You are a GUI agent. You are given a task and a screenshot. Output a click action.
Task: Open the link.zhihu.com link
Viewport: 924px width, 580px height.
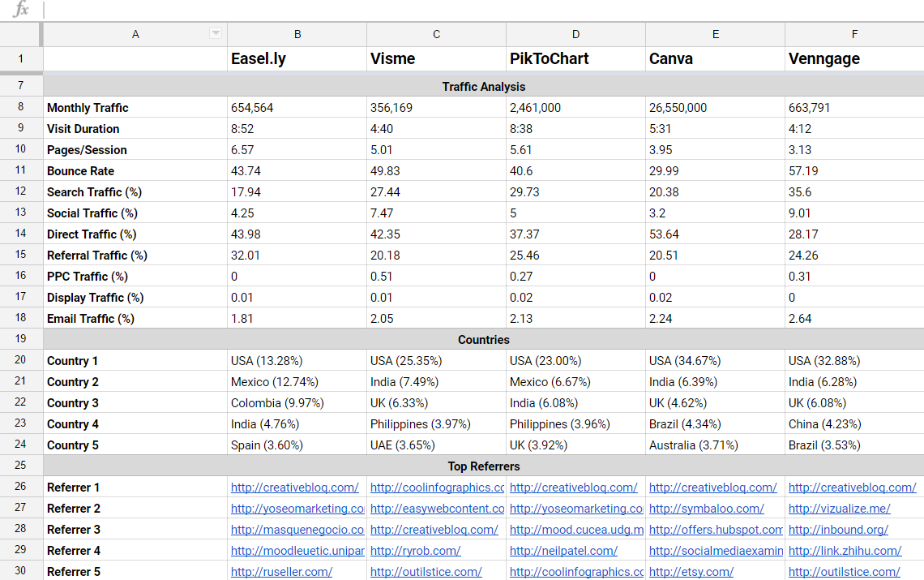845,551
